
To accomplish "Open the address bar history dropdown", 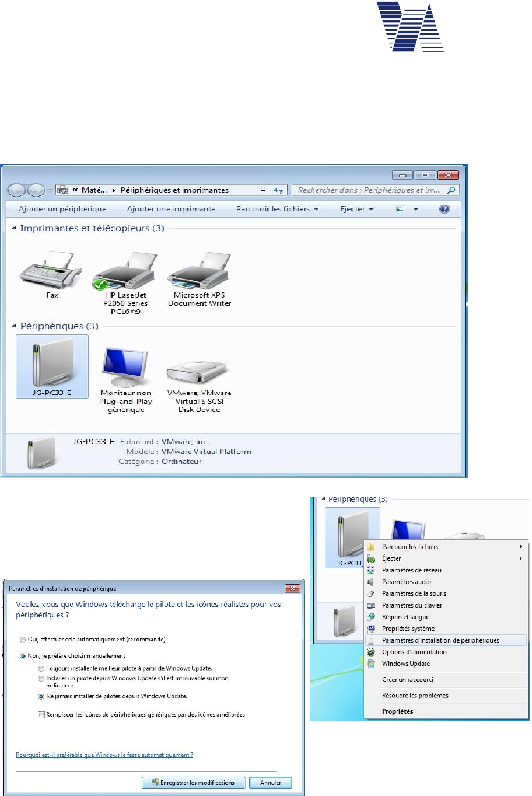I will tap(263, 190).
